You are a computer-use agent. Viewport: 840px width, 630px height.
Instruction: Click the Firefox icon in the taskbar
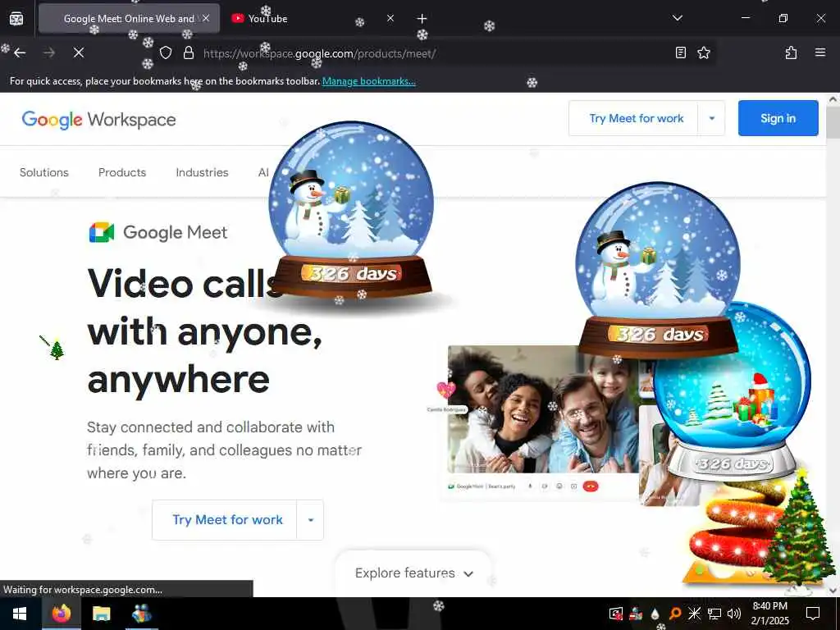click(61, 614)
